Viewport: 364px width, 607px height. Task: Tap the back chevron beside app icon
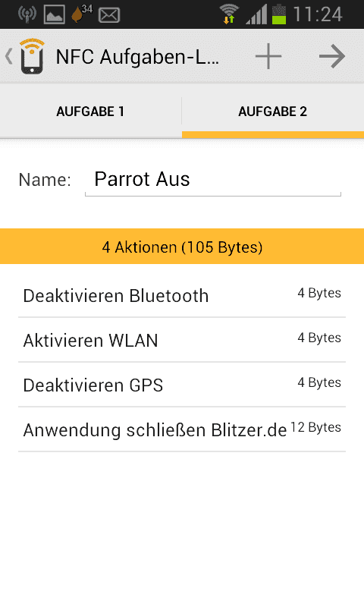pyautogui.click(x=9, y=56)
